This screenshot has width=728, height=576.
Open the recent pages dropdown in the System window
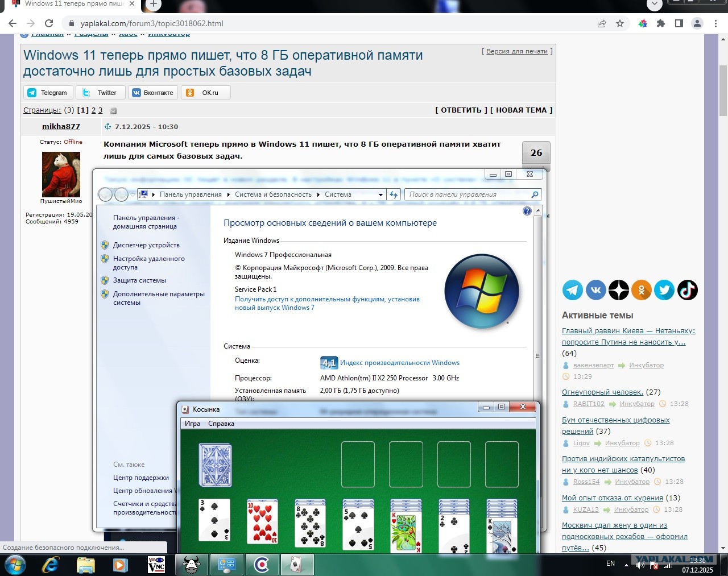133,194
